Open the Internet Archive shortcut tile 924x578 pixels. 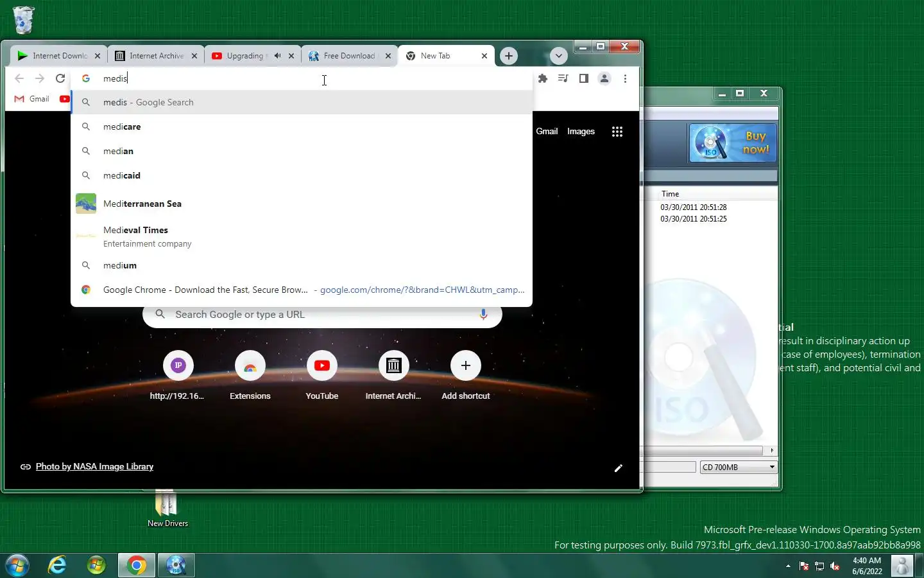[x=393, y=376]
